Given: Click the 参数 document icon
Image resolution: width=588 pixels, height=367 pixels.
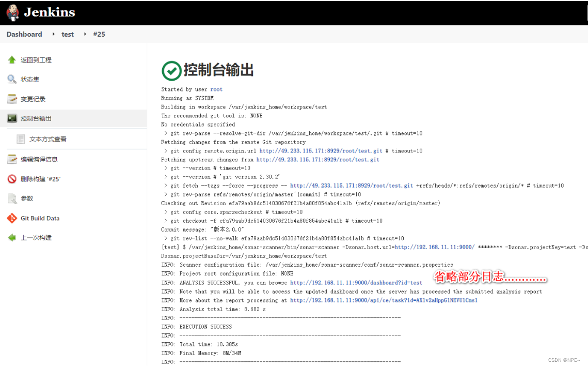Looking at the screenshot, I should (x=12, y=198).
